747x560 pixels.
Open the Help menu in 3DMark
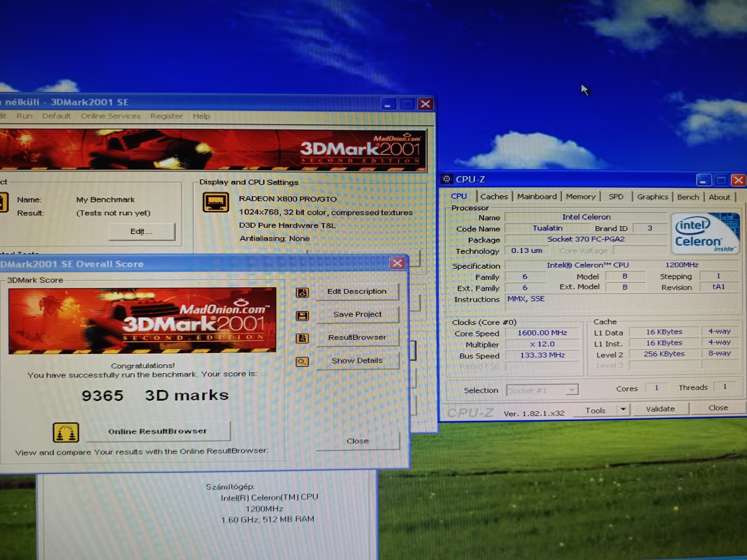[x=201, y=116]
